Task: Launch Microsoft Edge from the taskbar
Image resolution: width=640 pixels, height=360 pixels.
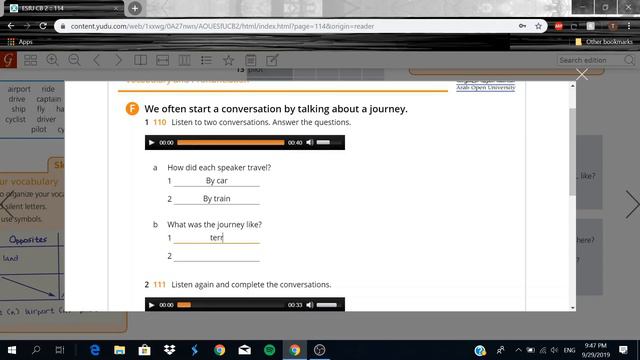Action: click(x=95, y=350)
